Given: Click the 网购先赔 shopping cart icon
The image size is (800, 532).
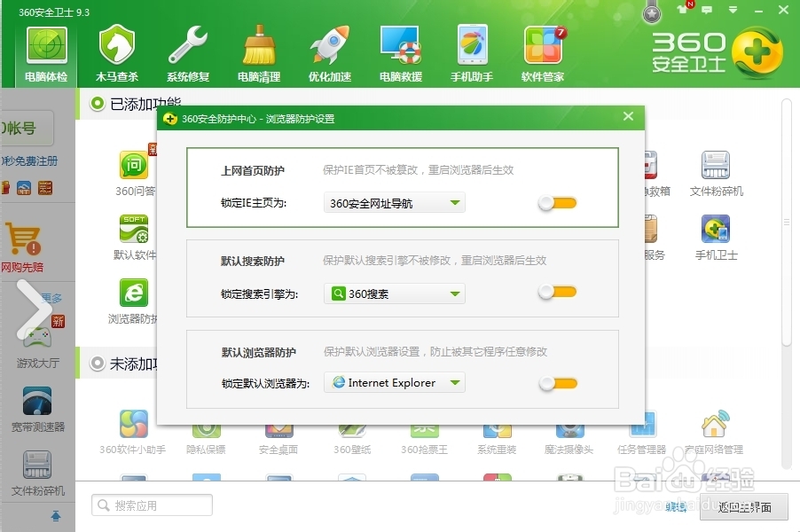Looking at the screenshot, I should pyautogui.click(x=23, y=239).
